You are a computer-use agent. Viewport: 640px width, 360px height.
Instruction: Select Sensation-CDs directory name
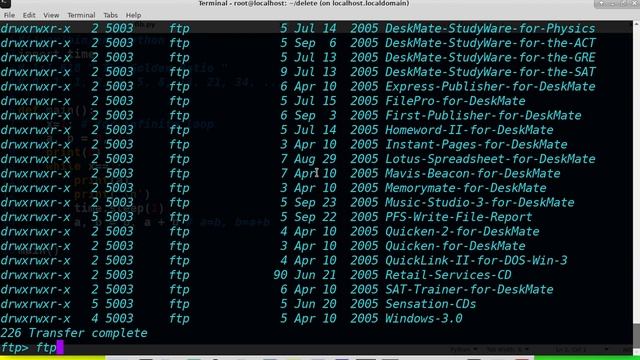click(431, 304)
